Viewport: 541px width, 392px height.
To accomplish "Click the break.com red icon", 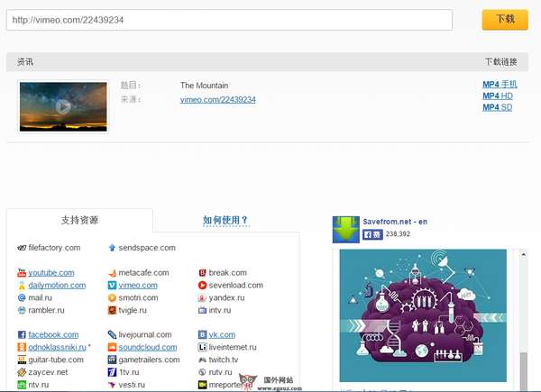I will pyautogui.click(x=202, y=273).
